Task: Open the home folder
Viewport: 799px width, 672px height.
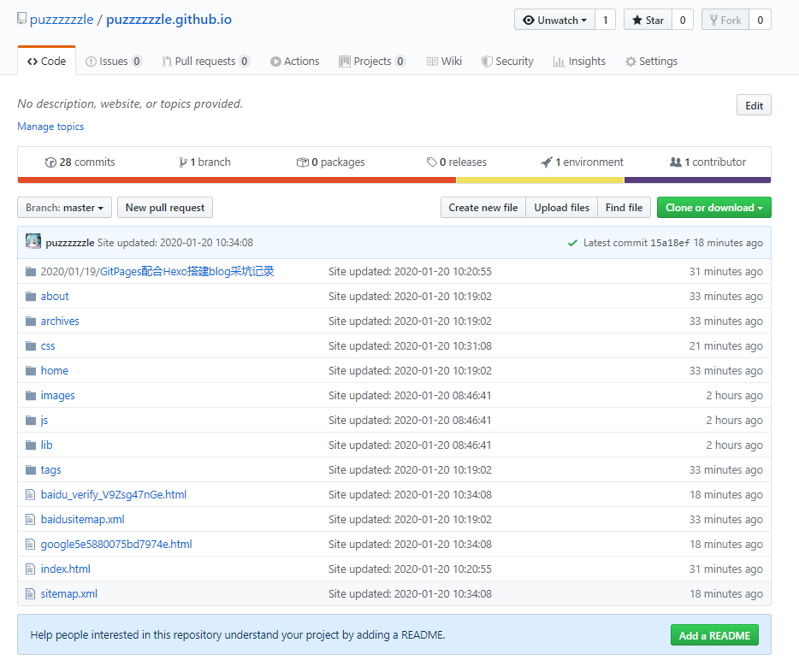Action: click(x=55, y=370)
